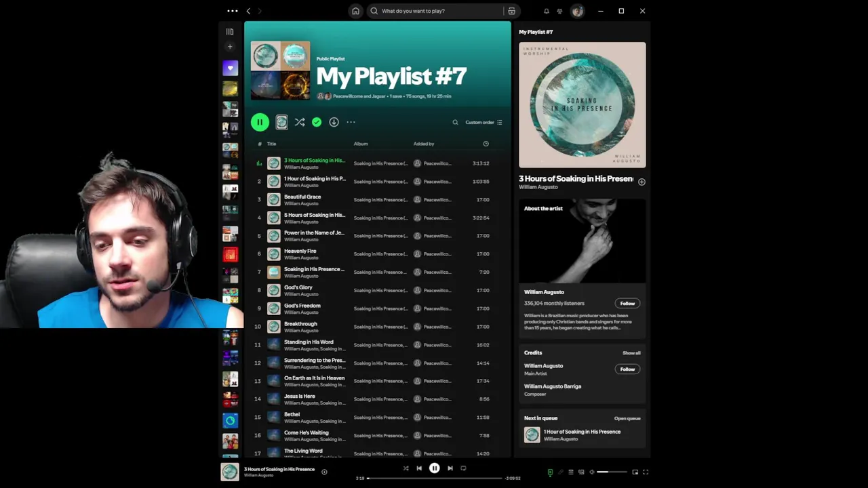Adjust the volume slider
This screenshot has width=868, height=488.
point(612,472)
